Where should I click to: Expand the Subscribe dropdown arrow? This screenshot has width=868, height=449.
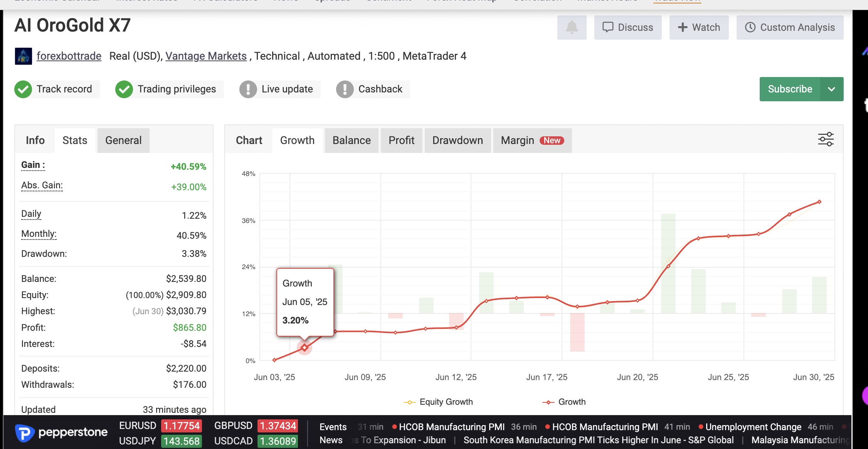point(832,89)
